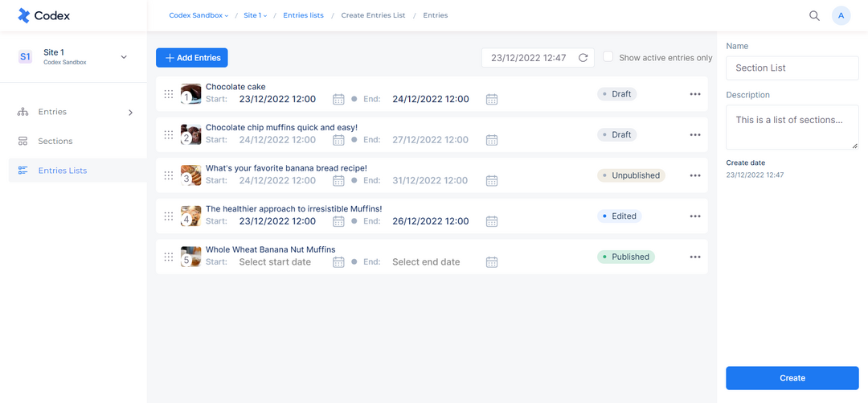
Task: Click drag handle of banana bread recipe row
Action: pyautogui.click(x=169, y=175)
